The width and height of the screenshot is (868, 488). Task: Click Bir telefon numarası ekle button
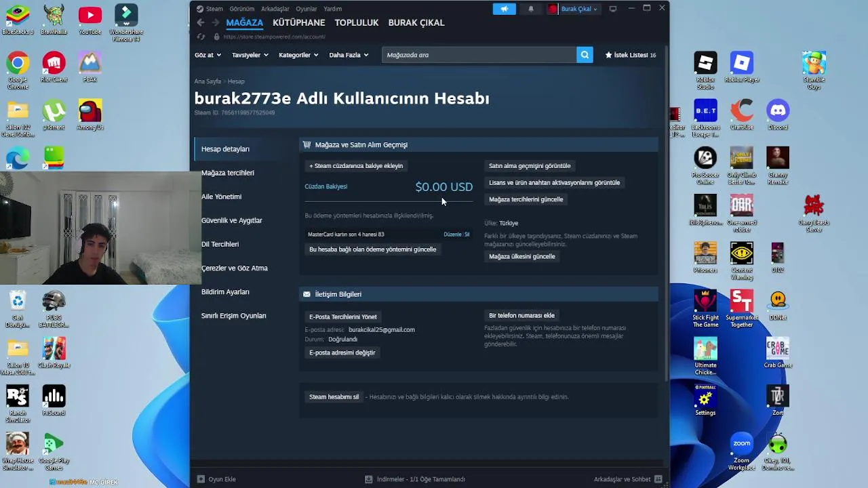tap(521, 315)
